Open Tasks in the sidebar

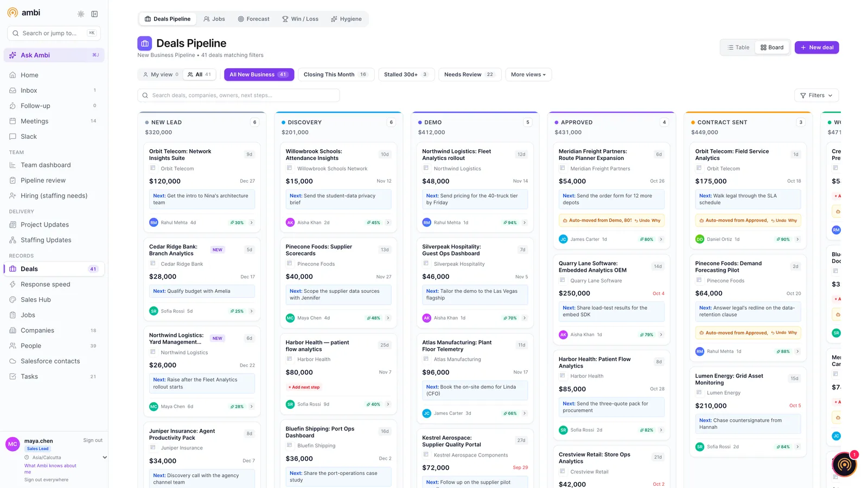click(x=54, y=376)
